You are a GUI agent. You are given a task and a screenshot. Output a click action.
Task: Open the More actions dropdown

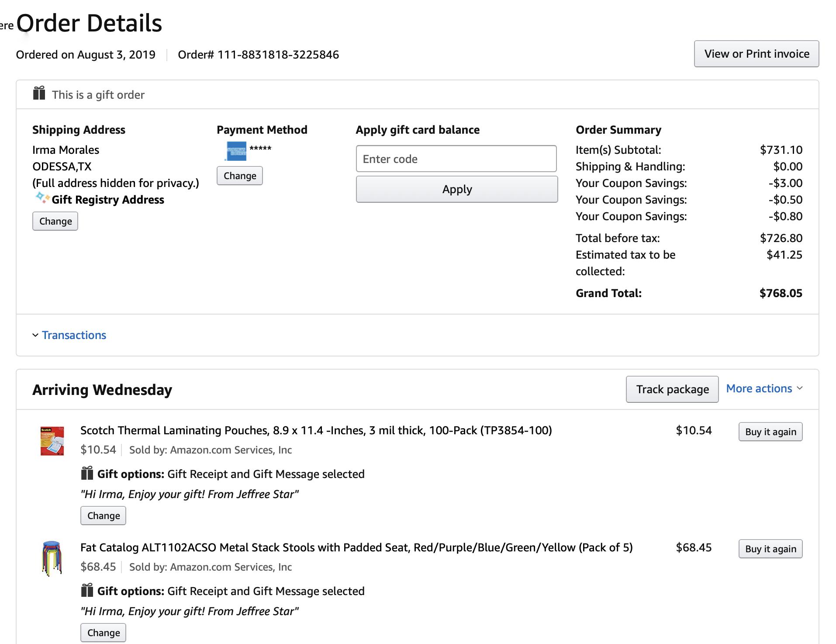point(764,388)
